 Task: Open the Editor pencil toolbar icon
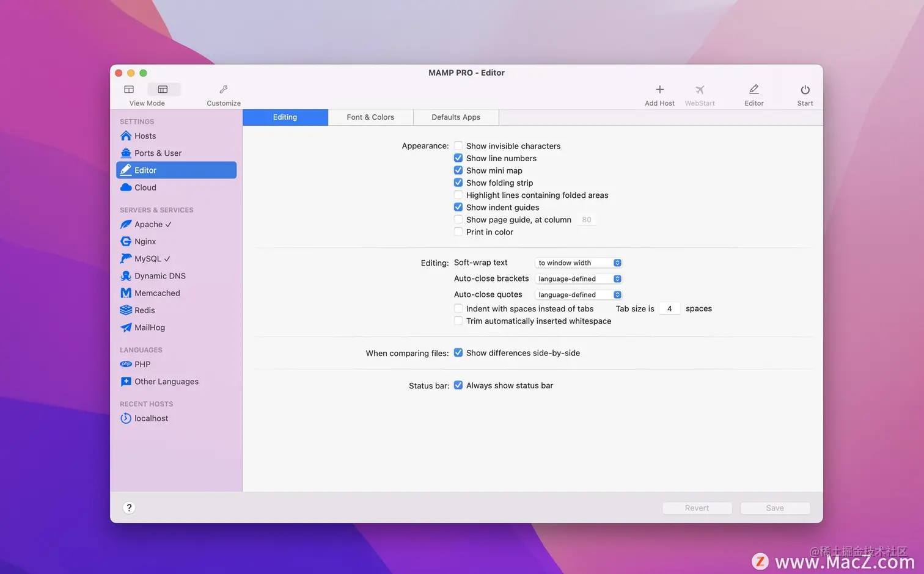754,89
